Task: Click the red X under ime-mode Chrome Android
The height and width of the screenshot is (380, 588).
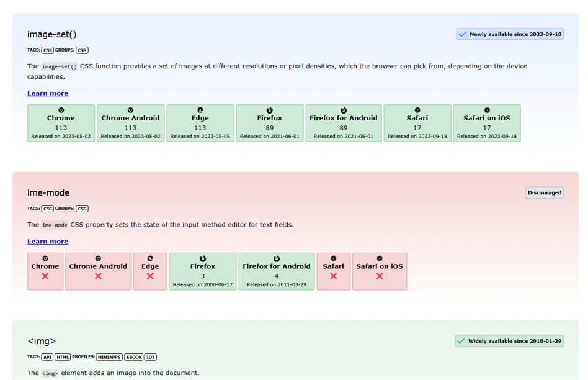Action: [x=98, y=276]
